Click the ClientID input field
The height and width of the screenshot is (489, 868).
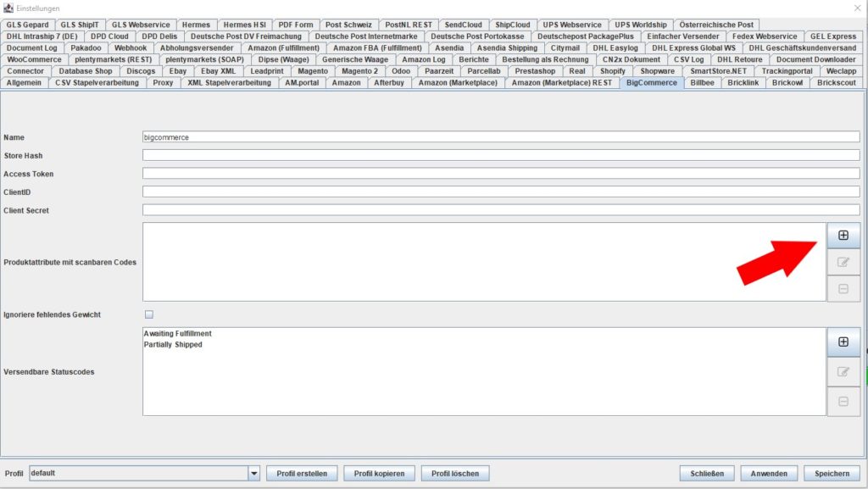[x=501, y=192]
